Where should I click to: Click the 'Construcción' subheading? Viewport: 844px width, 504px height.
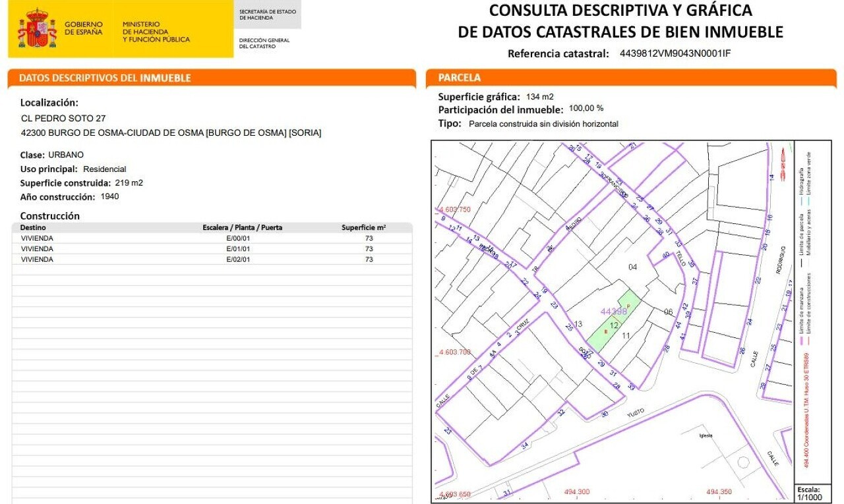coord(50,216)
